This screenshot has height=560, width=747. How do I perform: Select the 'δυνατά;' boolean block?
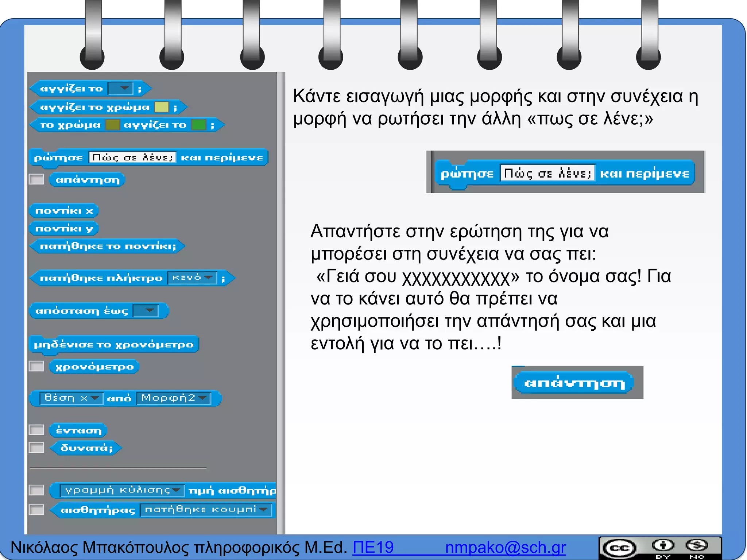(86, 448)
